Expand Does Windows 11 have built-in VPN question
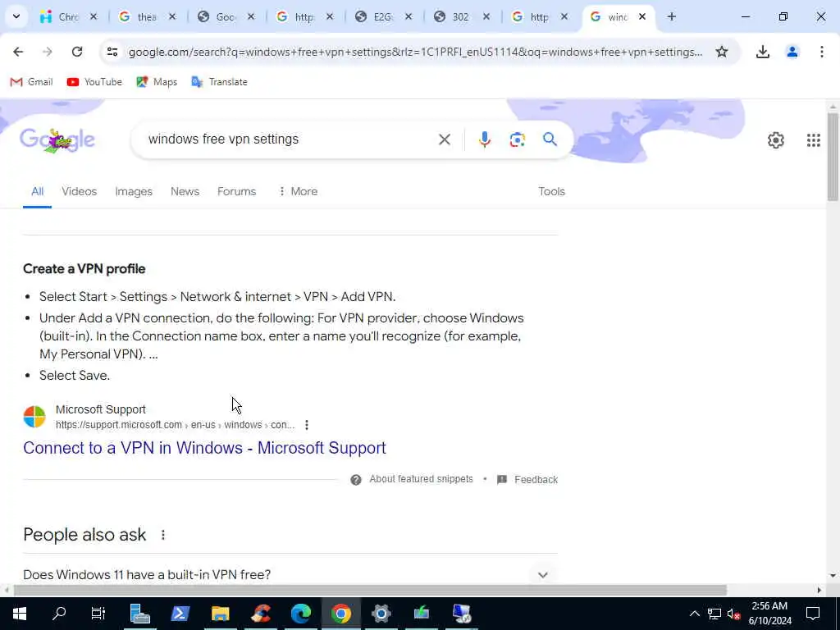840x630 pixels. tap(290, 575)
